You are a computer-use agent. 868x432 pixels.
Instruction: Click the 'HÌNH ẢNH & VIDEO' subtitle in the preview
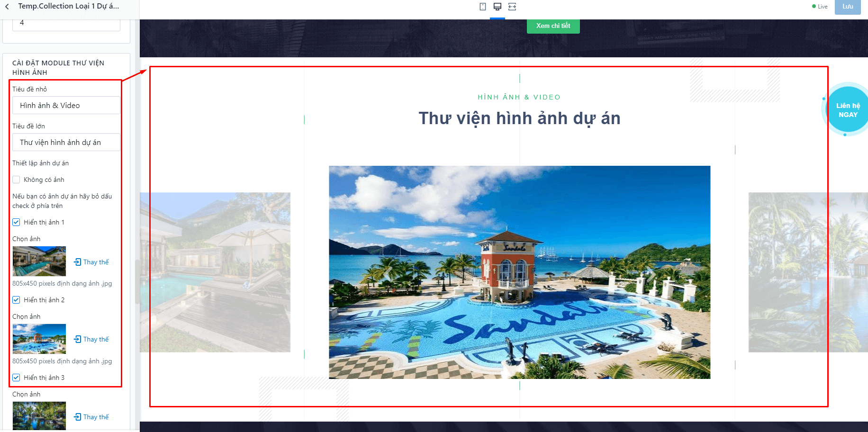click(x=519, y=97)
